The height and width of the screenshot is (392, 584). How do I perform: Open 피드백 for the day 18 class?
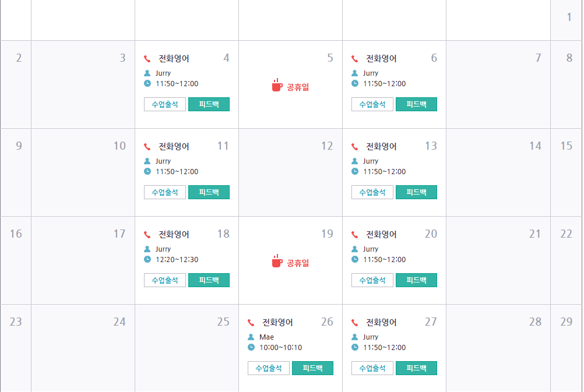click(209, 280)
